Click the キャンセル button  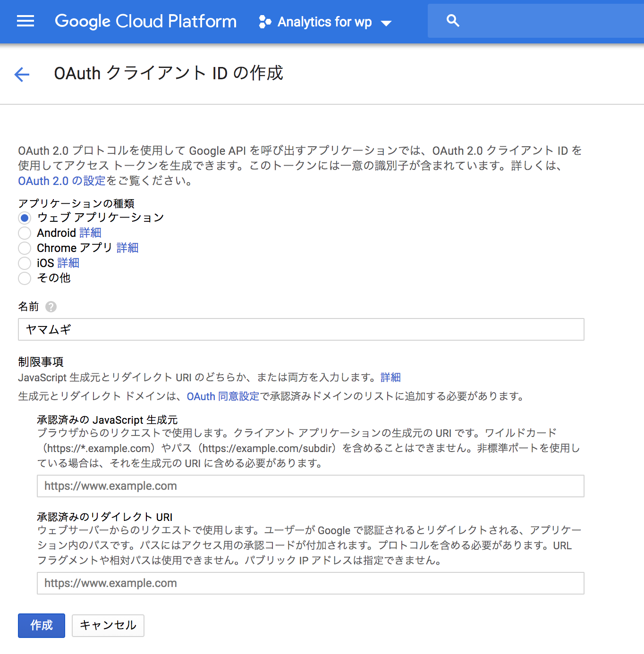tap(108, 626)
